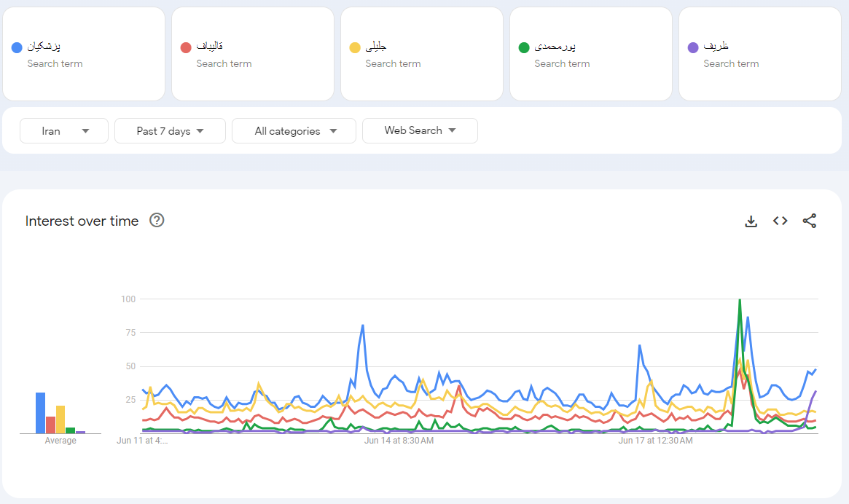Click the blue dot for پزشکیان
This screenshot has height=504, width=849.
[17, 47]
